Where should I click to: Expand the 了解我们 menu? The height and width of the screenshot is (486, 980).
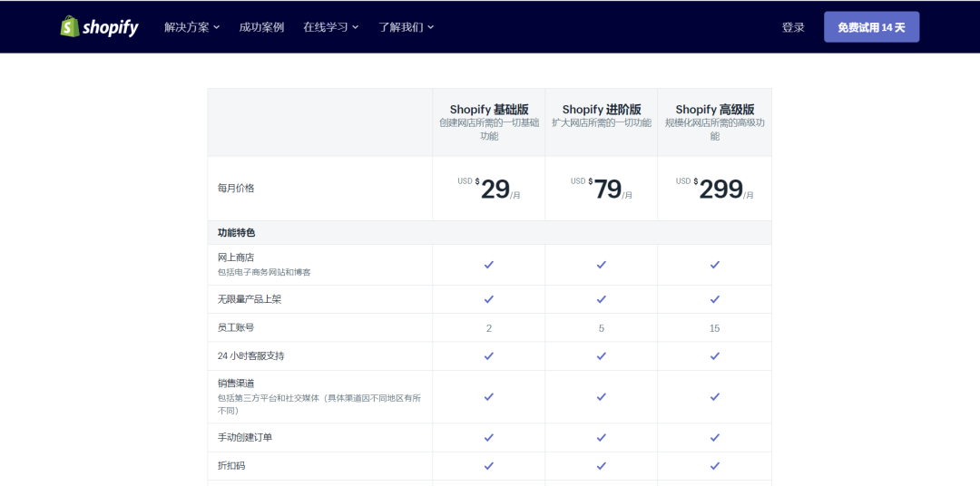pos(406,27)
